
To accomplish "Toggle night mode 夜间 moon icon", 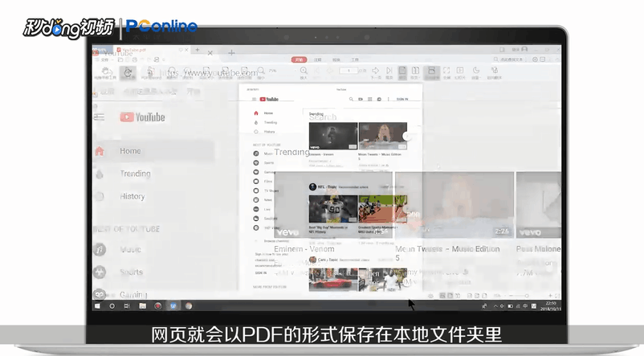I will [476, 73].
